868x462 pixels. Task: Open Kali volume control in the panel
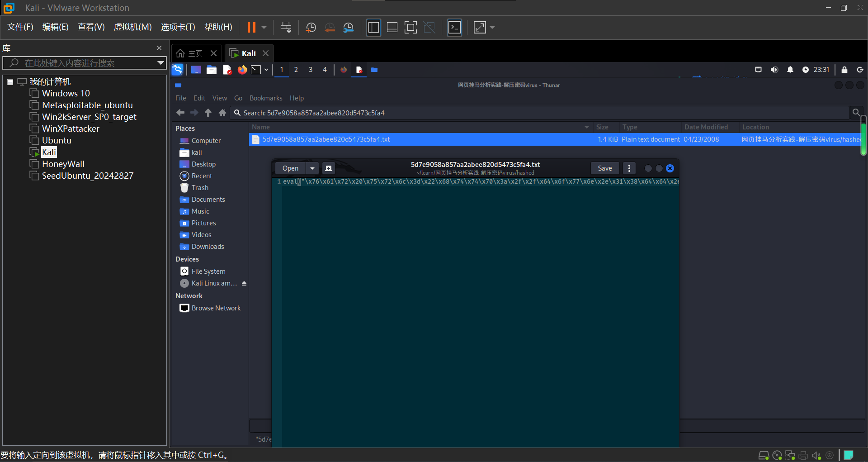(774, 70)
